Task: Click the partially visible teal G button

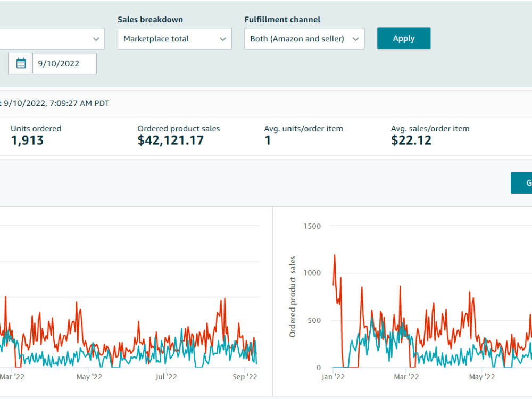Action: click(521, 183)
